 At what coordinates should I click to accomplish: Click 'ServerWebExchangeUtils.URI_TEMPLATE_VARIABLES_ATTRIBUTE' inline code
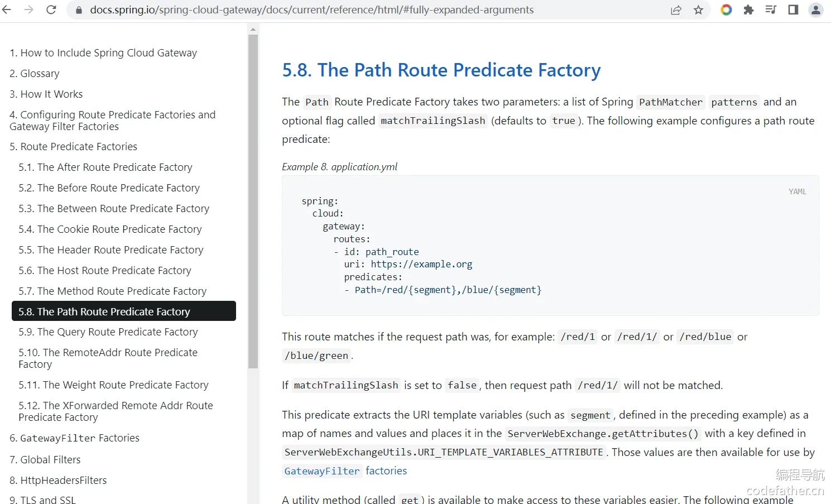pyautogui.click(x=444, y=452)
